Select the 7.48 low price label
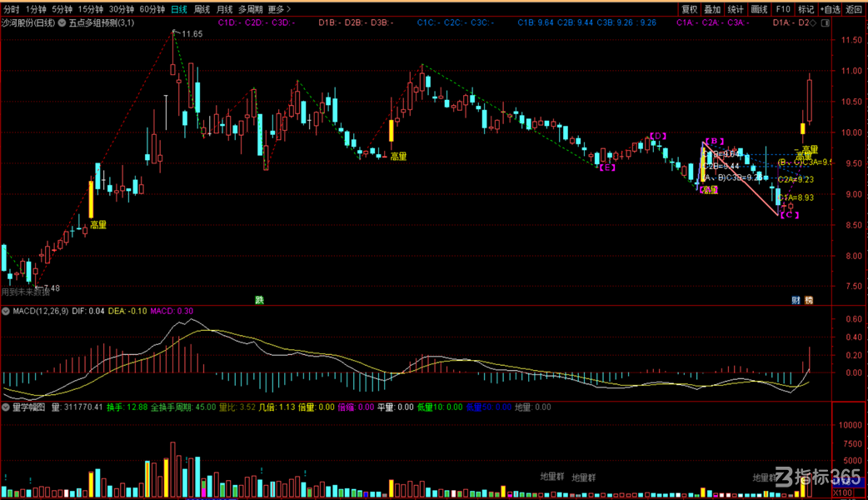The width and height of the screenshot is (868, 500). tap(52, 288)
